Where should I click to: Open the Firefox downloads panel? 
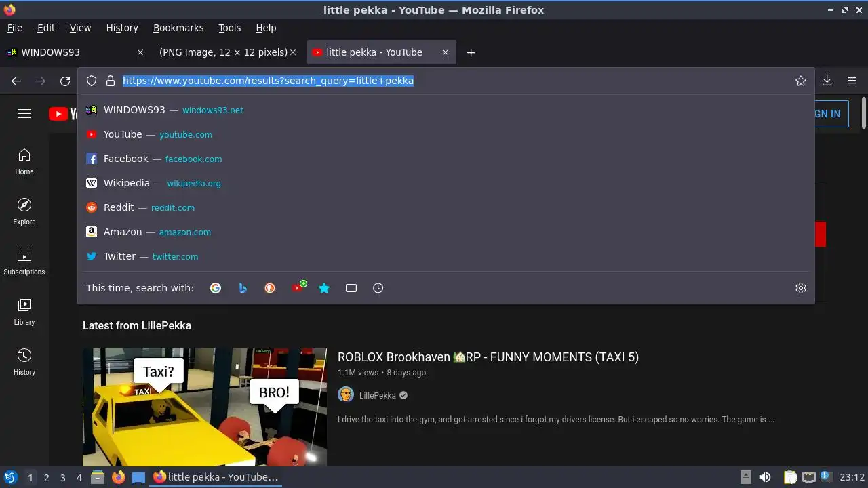827,81
